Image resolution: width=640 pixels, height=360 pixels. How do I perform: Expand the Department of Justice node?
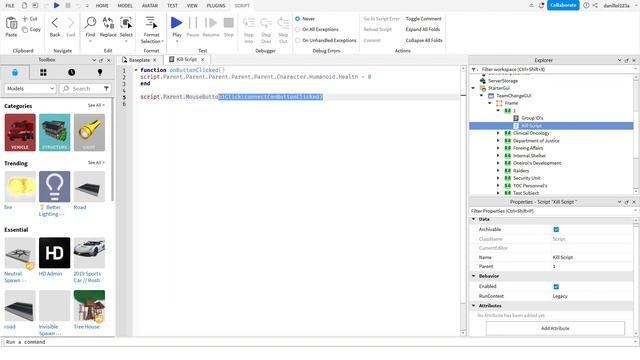click(498, 140)
